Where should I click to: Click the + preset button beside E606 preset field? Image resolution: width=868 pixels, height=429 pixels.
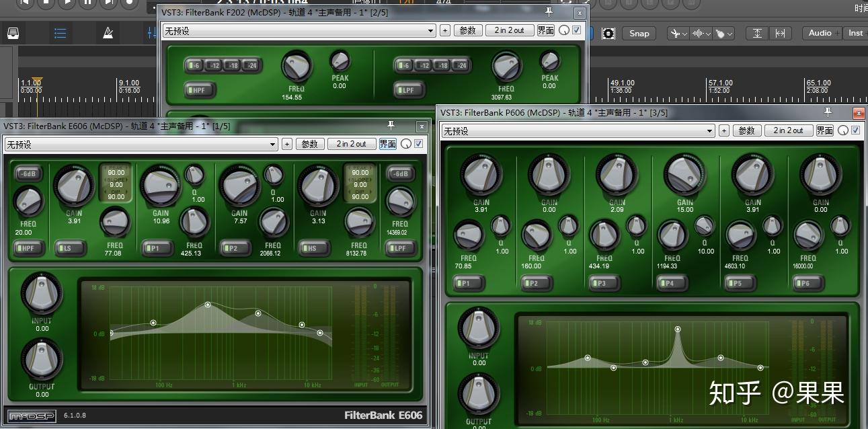[286, 143]
